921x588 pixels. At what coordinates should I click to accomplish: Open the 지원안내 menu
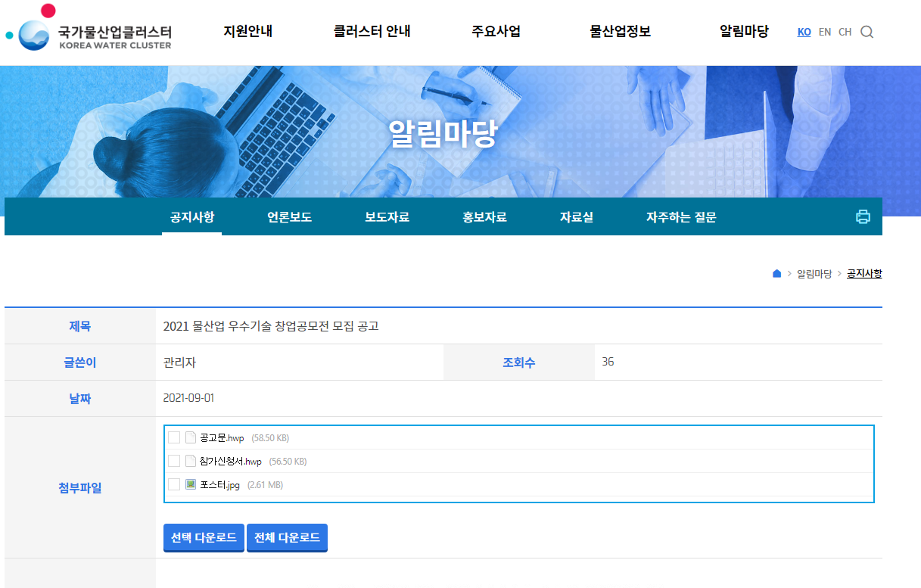tap(247, 32)
